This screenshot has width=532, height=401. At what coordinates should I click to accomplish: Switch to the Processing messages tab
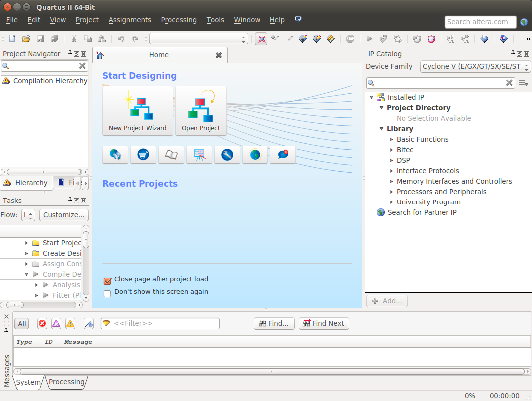tap(66, 382)
